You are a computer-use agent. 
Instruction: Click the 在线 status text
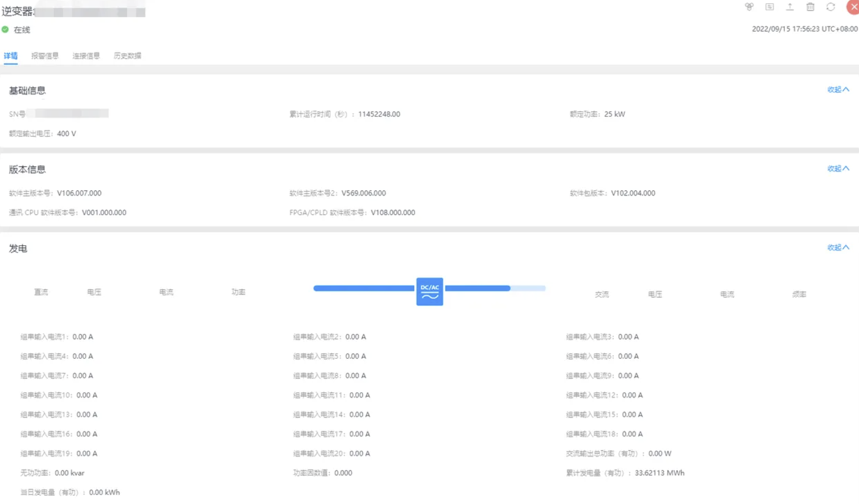tap(22, 30)
